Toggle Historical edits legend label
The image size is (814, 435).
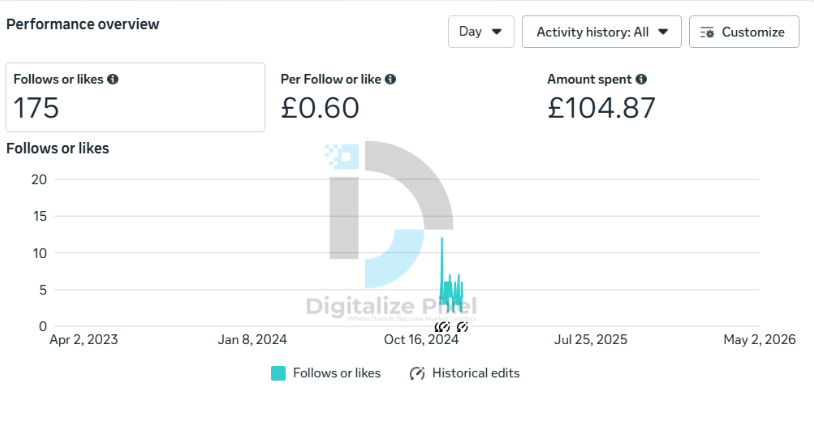click(x=476, y=373)
